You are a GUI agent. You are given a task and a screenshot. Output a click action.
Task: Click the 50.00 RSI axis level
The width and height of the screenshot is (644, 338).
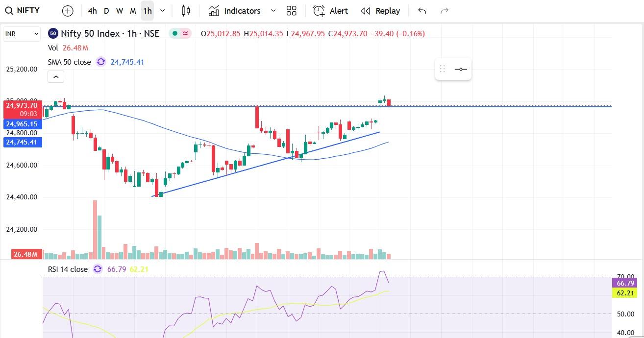pos(625,314)
